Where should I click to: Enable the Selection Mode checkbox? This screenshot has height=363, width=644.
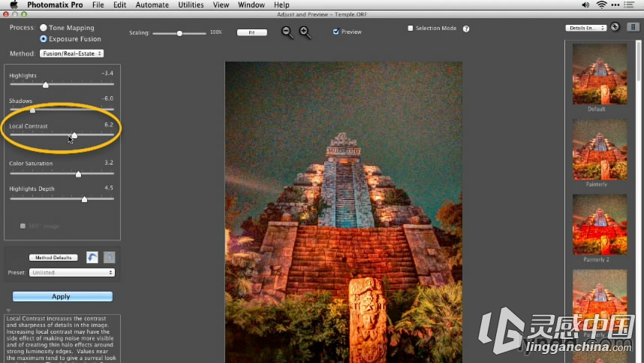tap(411, 28)
